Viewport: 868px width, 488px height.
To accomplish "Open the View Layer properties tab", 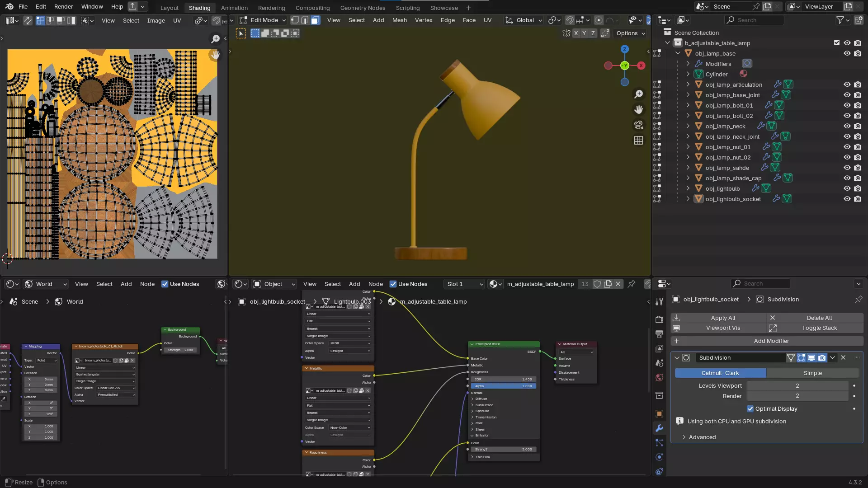I will click(659, 348).
